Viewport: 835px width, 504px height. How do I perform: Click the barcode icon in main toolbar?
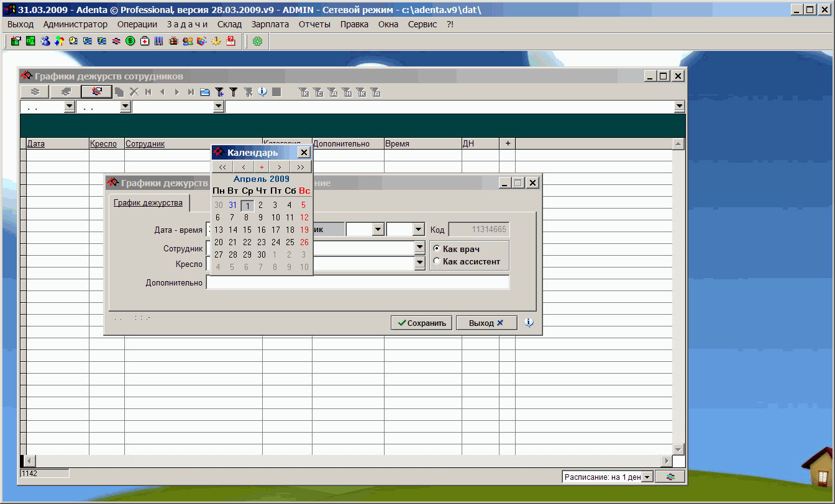coord(159,41)
